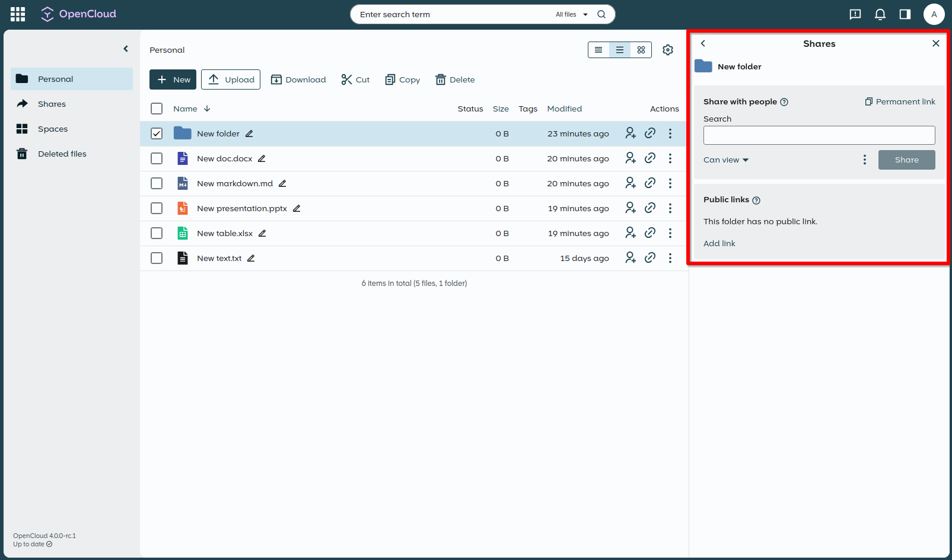Screen dimensions: 952x560
Task: Click the Share button in the panel
Action: tap(906, 160)
